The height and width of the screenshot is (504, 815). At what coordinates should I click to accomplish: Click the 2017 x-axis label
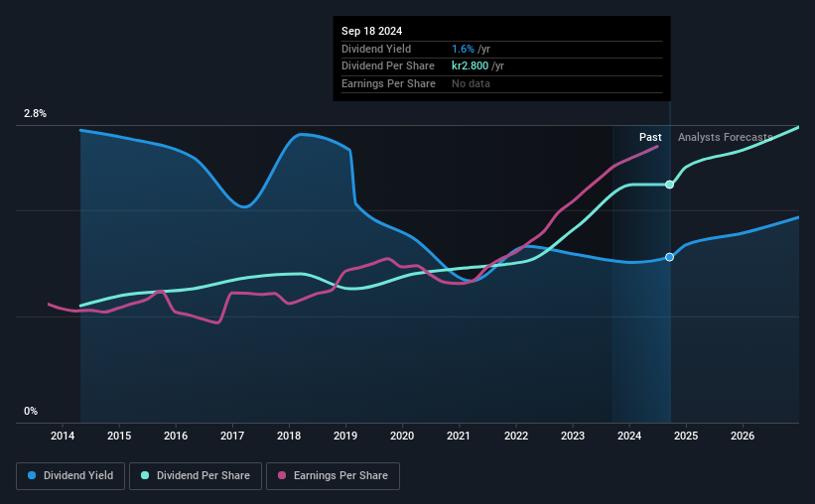coord(232,436)
